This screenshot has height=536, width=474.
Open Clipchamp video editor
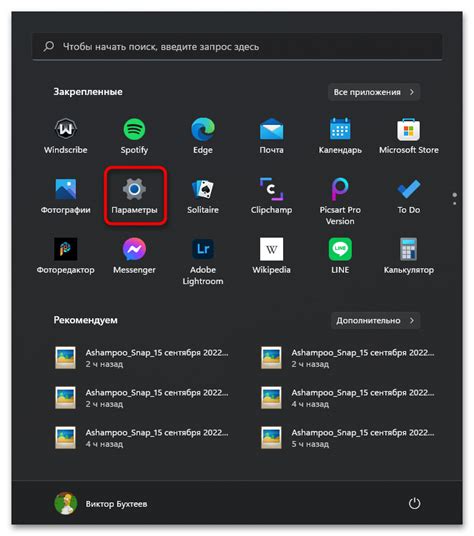coord(271,196)
